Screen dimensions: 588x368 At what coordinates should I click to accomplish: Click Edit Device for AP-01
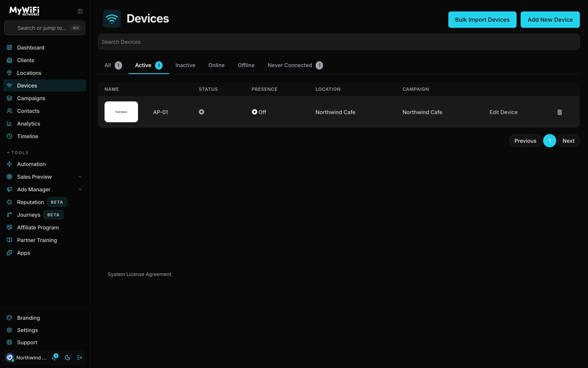click(503, 112)
